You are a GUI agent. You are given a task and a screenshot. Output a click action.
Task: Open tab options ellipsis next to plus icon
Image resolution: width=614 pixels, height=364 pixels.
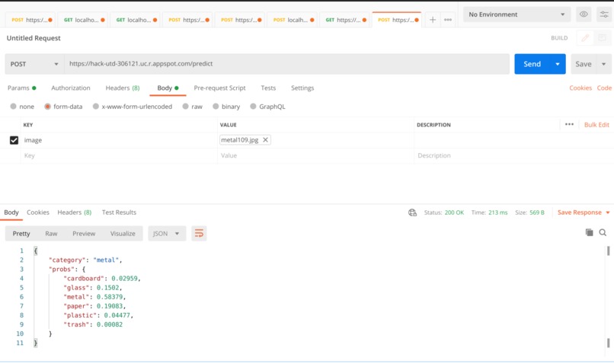(x=448, y=20)
